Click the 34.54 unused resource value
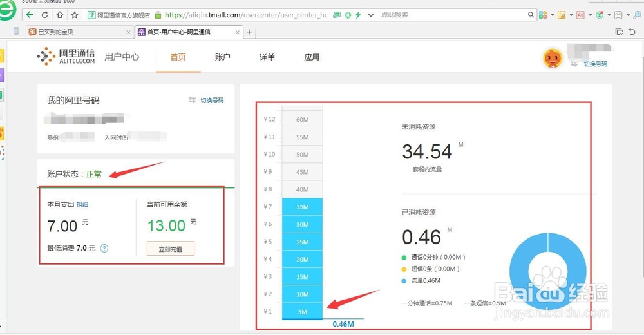This screenshot has width=644, height=335. [x=427, y=151]
